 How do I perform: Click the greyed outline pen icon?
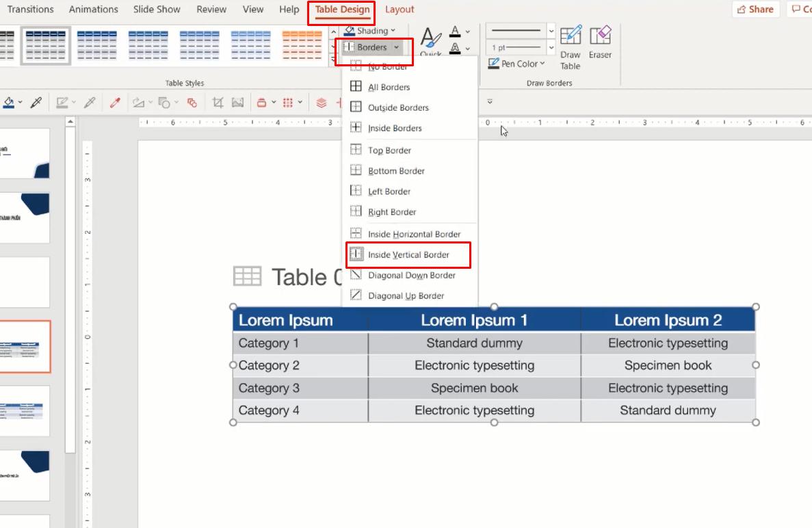(62, 103)
